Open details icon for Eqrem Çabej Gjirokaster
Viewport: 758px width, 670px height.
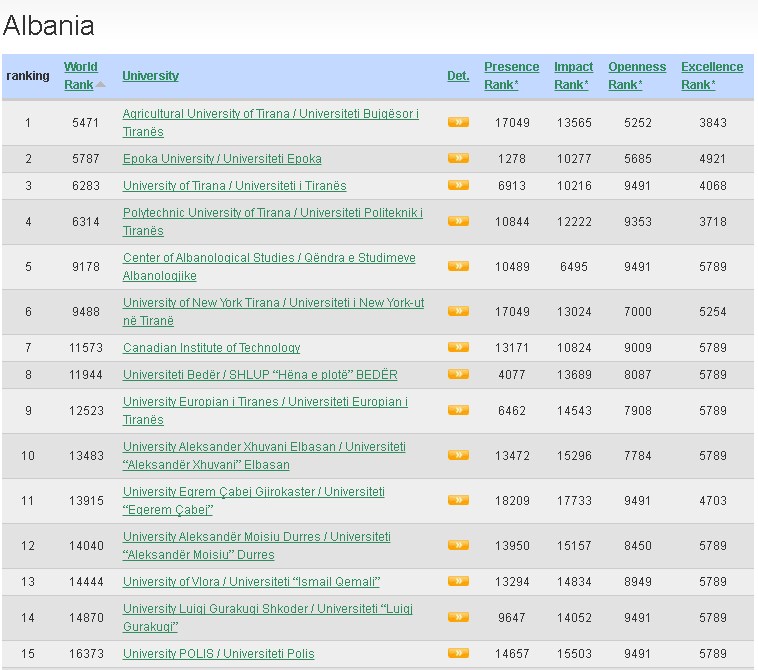[458, 500]
